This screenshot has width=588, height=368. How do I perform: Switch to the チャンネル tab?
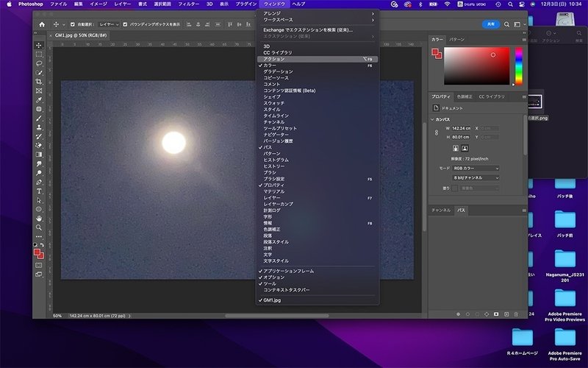pos(441,210)
